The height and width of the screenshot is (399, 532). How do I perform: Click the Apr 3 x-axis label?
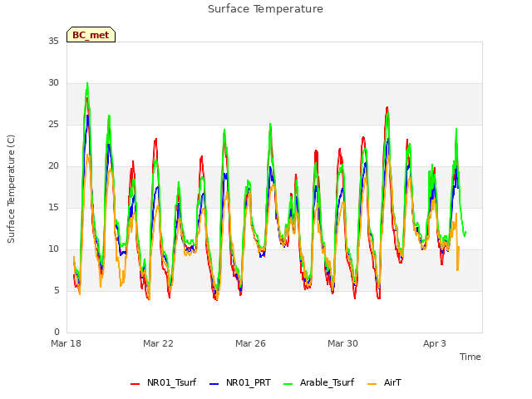pos(435,343)
